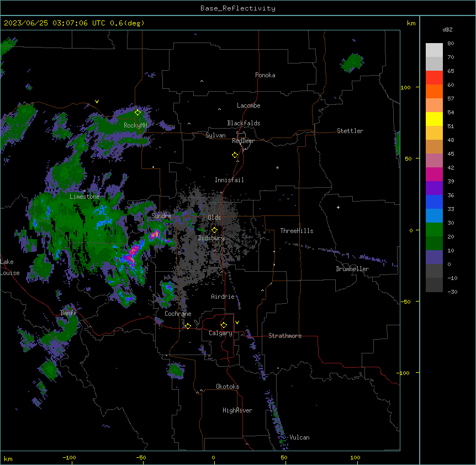Click the Blackfalds city label
Image resolution: width=476 pixels, height=465 pixels.
pos(244,123)
